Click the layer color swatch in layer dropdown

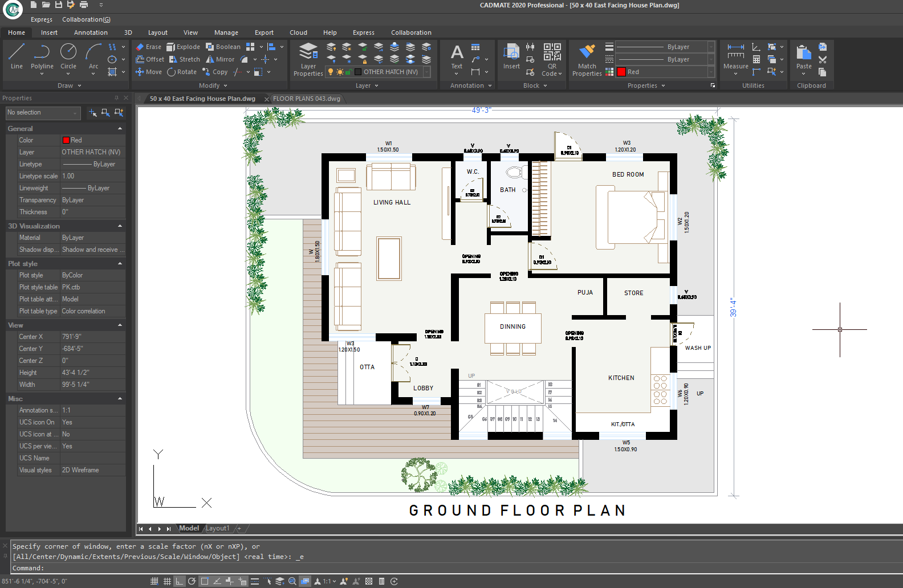[358, 72]
